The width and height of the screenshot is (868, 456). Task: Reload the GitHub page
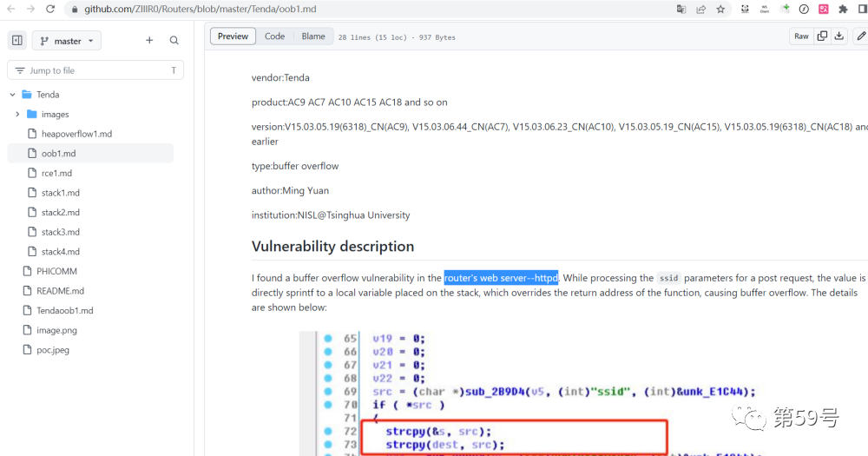[50, 9]
